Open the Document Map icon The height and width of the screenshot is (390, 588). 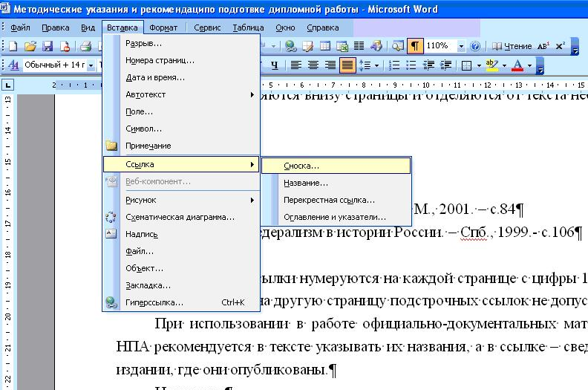point(397,46)
